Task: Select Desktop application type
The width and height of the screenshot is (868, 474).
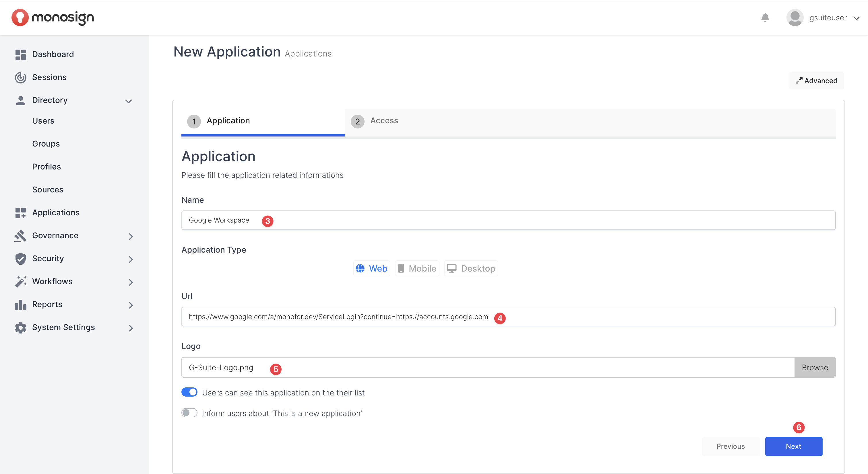Action: 471,268
